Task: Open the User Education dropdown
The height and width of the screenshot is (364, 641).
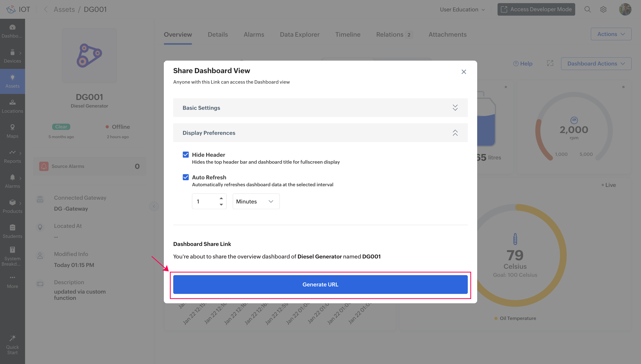Action: coord(462,9)
